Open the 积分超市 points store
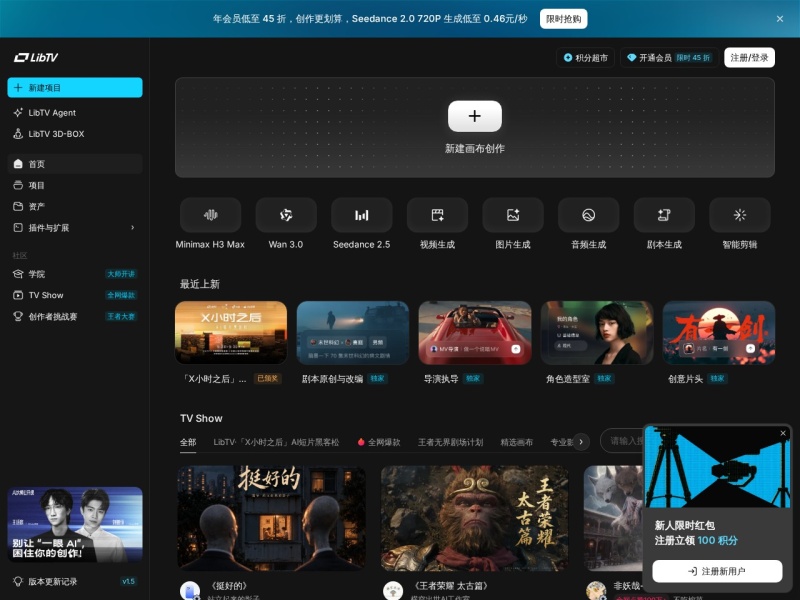Viewport: 800px width, 600px height. [x=585, y=58]
